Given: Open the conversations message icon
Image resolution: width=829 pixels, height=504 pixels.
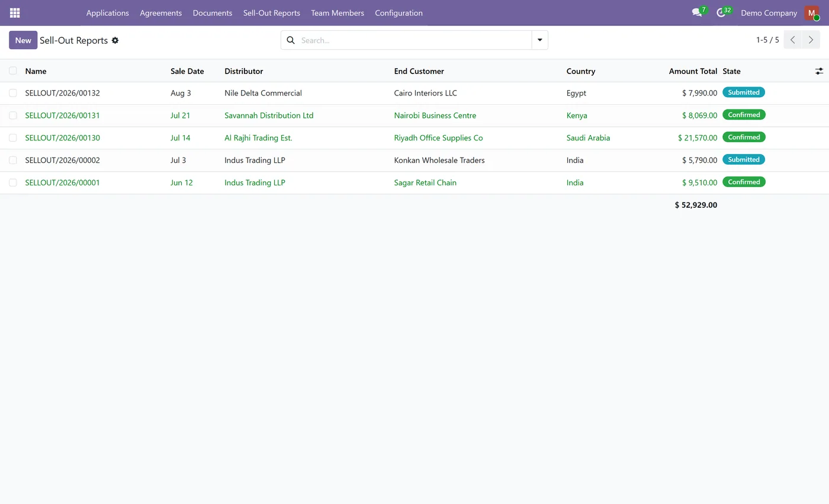Looking at the screenshot, I should point(697,12).
